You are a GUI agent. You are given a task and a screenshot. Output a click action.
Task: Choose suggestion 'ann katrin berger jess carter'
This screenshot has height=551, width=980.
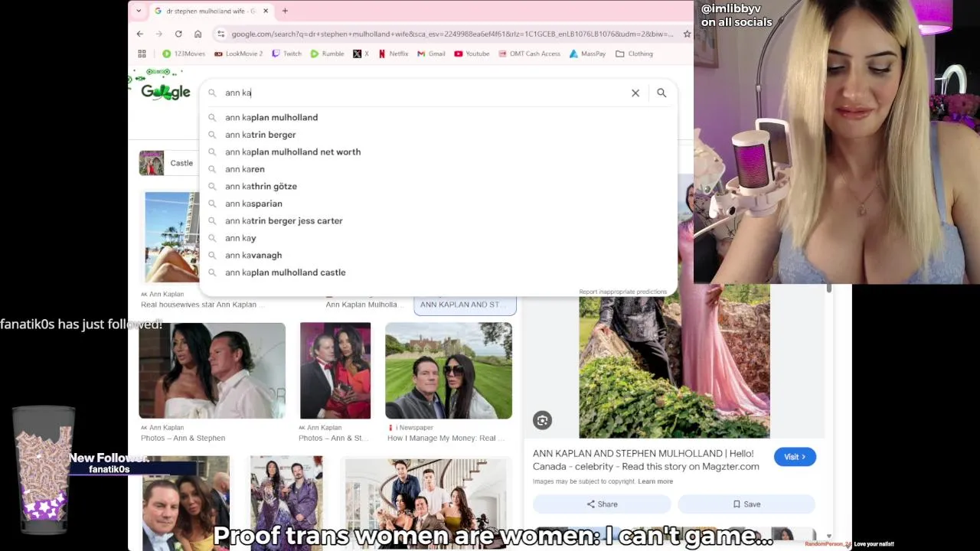[x=438, y=220]
